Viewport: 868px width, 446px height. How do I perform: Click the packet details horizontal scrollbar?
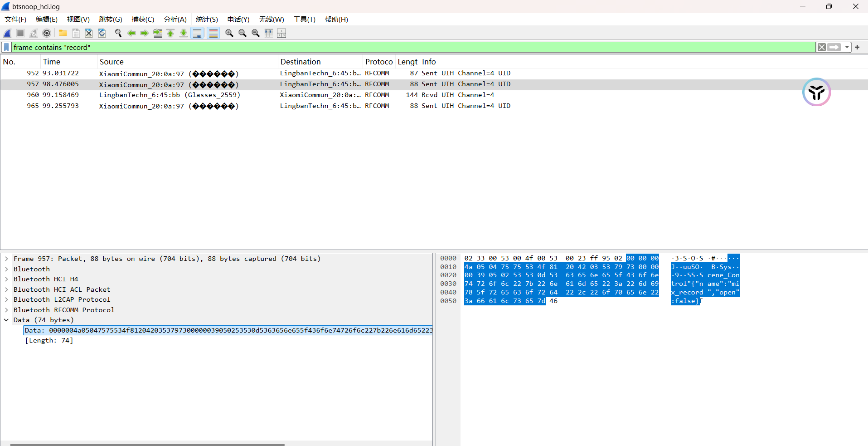click(x=147, y=444)
